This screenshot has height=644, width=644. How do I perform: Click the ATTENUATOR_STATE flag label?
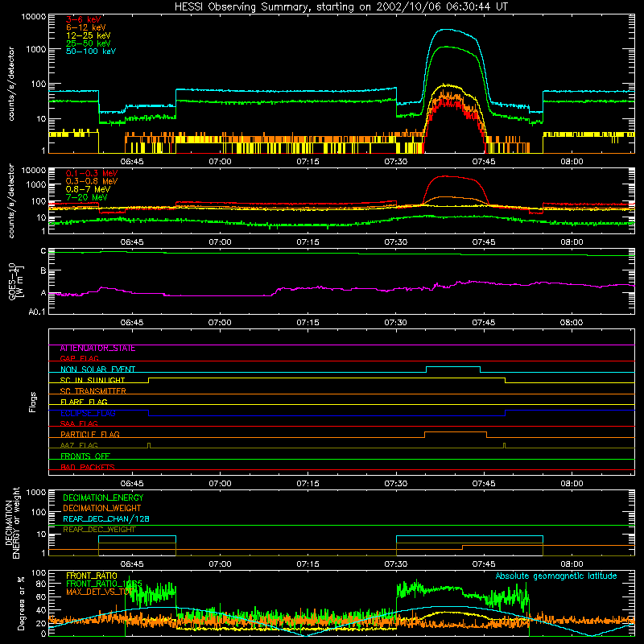97,349
